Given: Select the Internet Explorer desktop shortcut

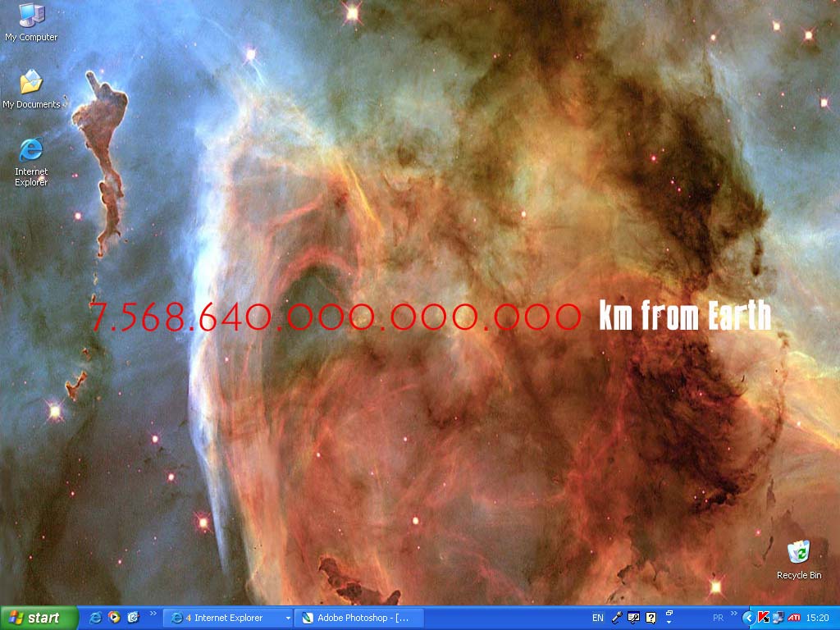Looking at the screenshot, I should click(x=31, y=162).
